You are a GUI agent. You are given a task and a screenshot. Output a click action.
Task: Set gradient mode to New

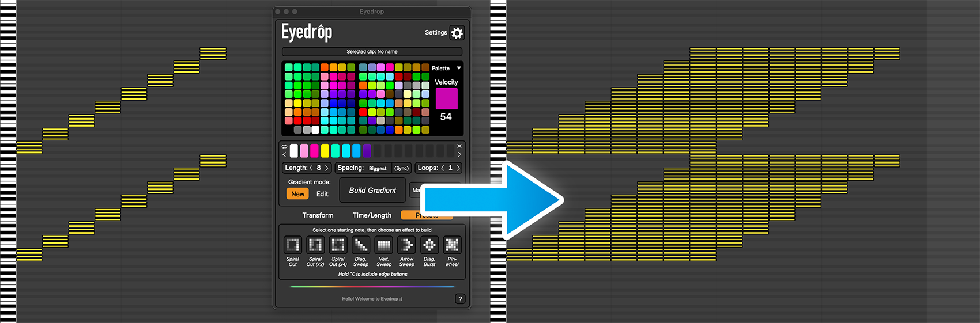[297, 194]
